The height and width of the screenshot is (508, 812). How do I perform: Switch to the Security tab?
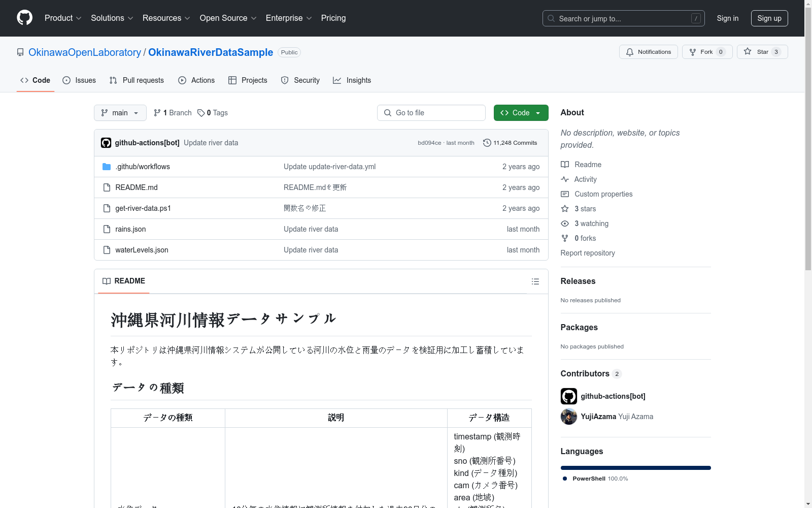point(300,80)
